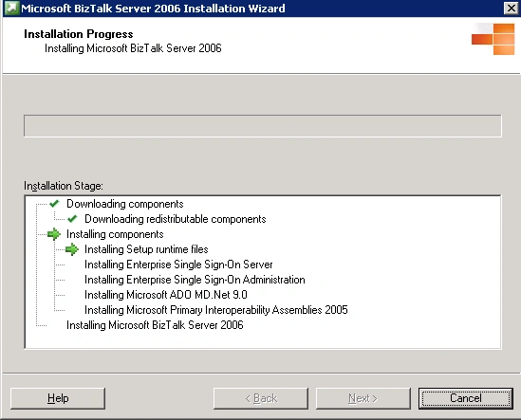
Task: Select Installing Enterprise Single Sign-On Administration
Action: point(195,280)
